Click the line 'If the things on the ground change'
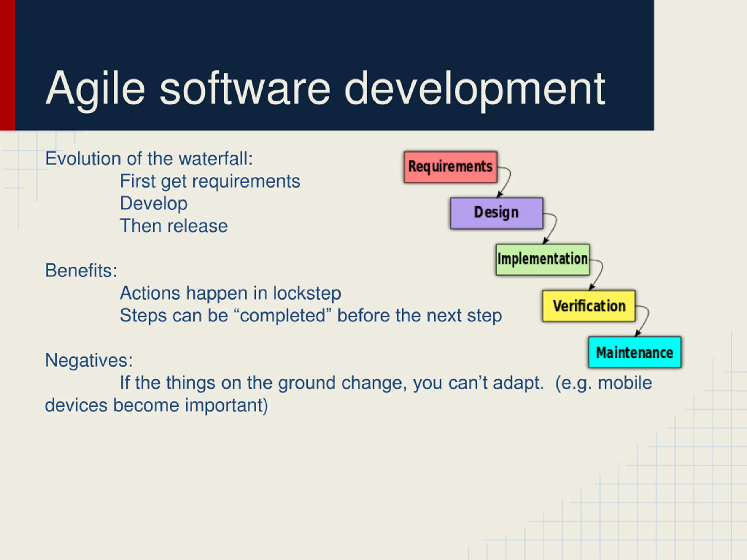Screen dimensions: 747x560 tap(386, 383)
